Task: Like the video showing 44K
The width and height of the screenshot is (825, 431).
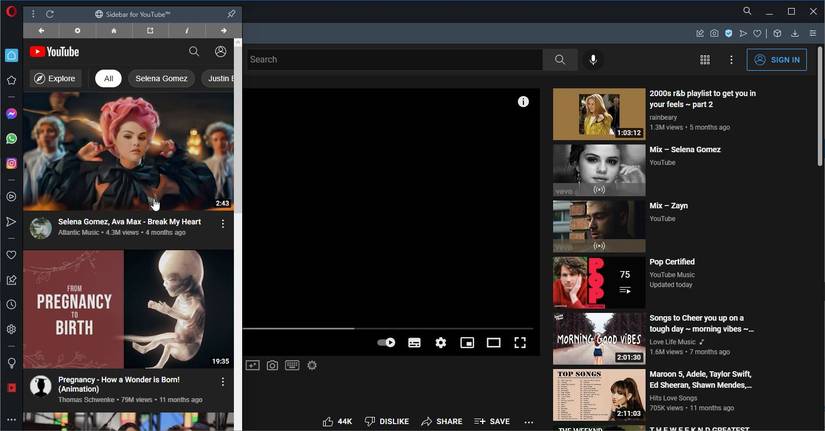Action: [x=337, y=422]
